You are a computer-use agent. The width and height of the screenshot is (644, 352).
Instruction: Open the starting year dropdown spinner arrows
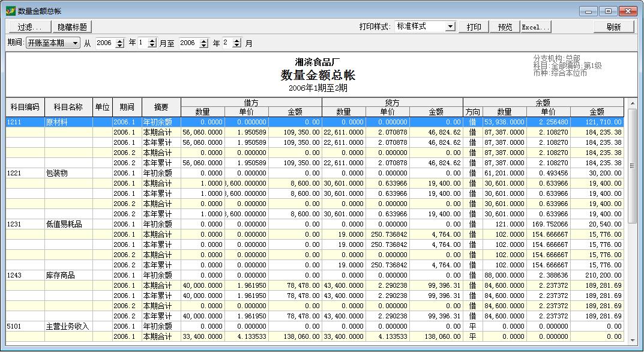(119, 43)
